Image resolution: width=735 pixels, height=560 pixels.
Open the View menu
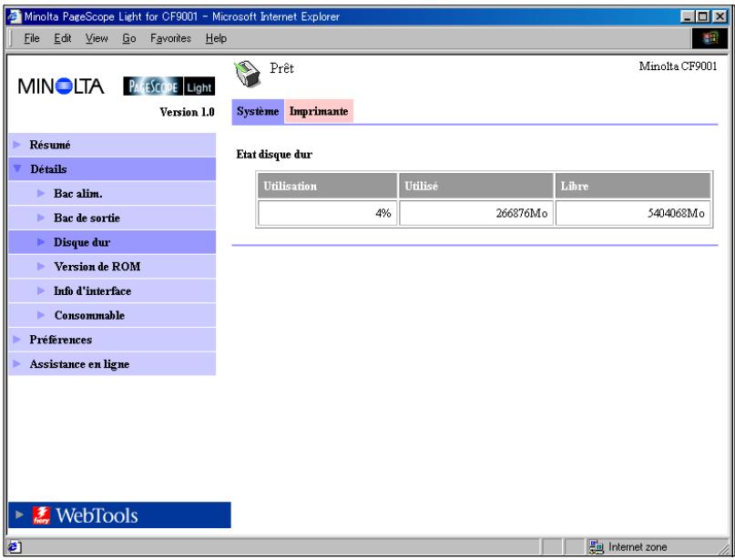[x=97, y=38]
